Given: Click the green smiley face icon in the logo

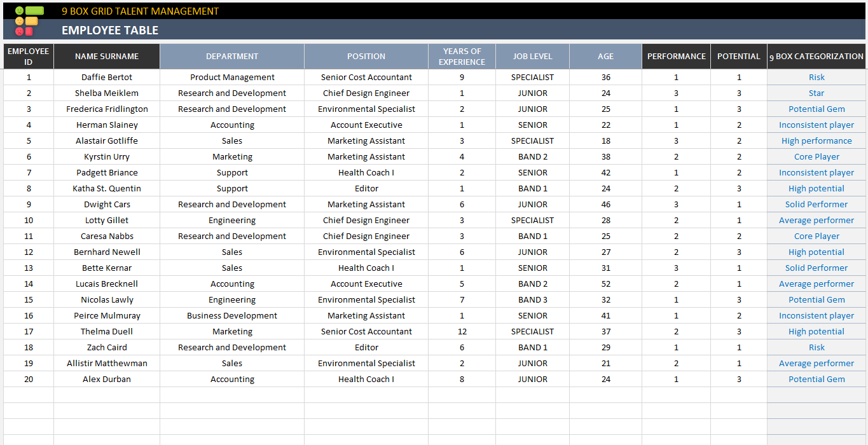Looking at the screenshot, I should (x=19, y=11).
